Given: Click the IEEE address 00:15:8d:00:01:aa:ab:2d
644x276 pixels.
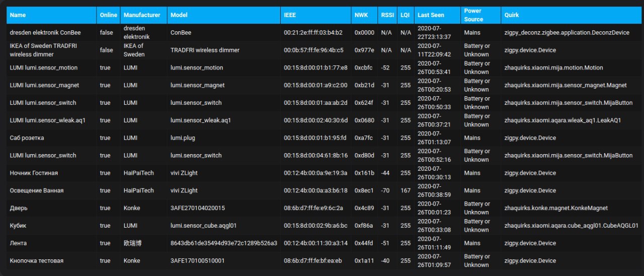Looking at the screenshot, I should coord(315,103).
